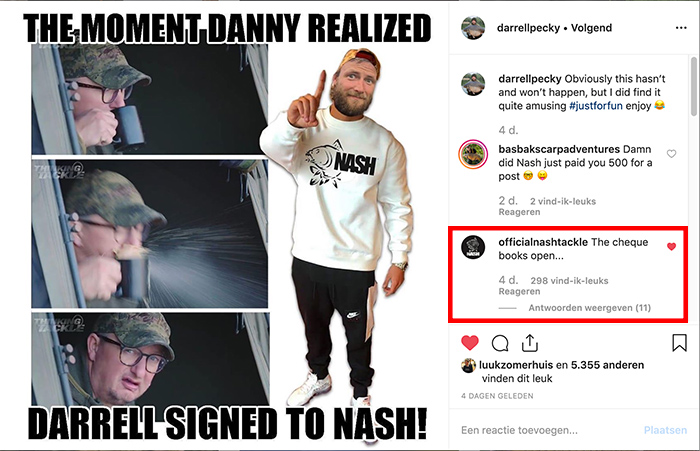The image size is (700, 451).
Task: Open darrellpecky header profile picture
Action: (x=473, y=28)
